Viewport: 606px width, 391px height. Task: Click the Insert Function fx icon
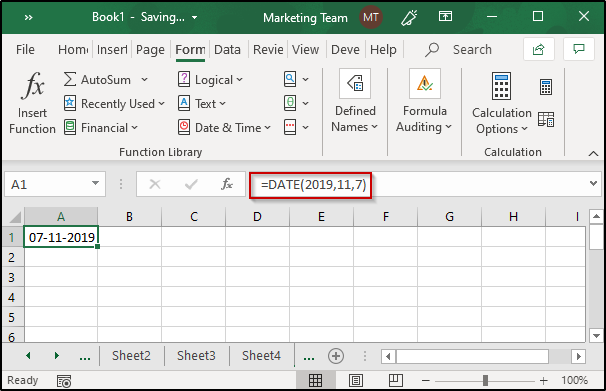click(32, 86)
